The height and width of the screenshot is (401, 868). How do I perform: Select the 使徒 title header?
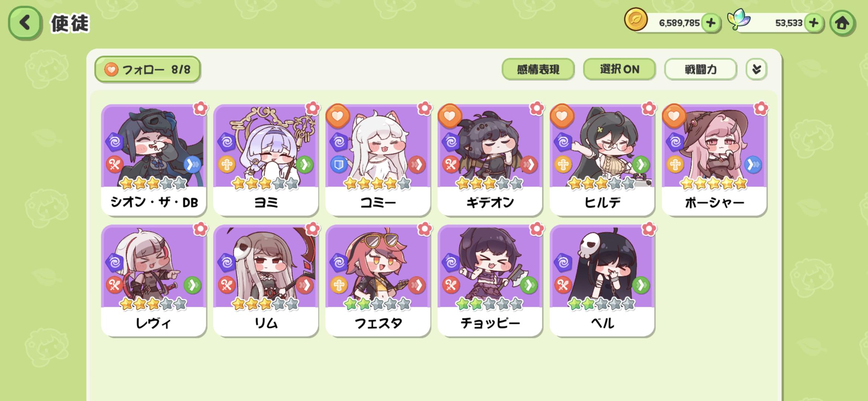70,23
